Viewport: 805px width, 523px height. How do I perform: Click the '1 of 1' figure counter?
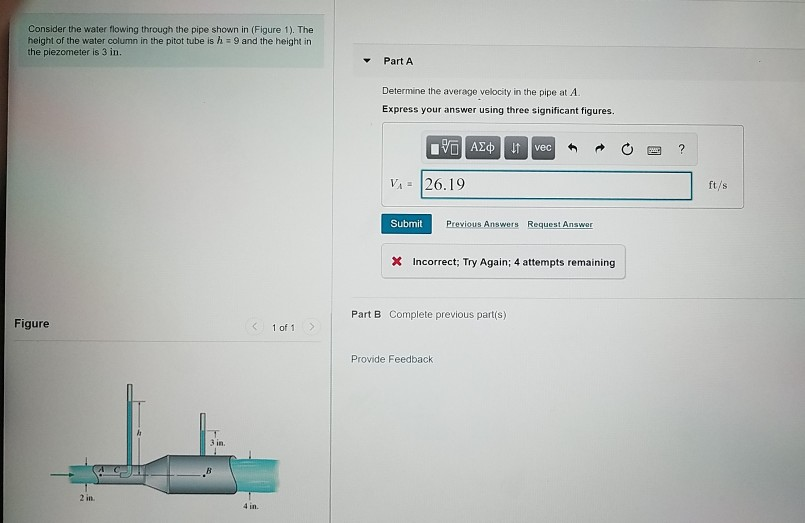point(283,327)
